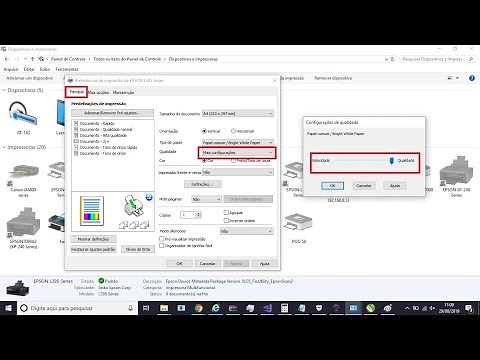Open Visual Studio from the taskbar

[267, 308]
